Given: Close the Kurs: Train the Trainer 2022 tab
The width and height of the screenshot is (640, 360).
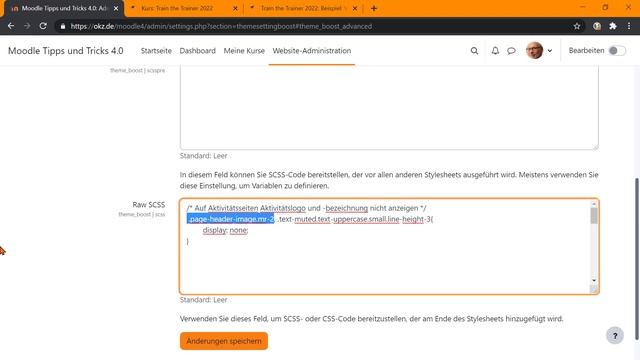Looking at the screenshot, I should point(235,8).
